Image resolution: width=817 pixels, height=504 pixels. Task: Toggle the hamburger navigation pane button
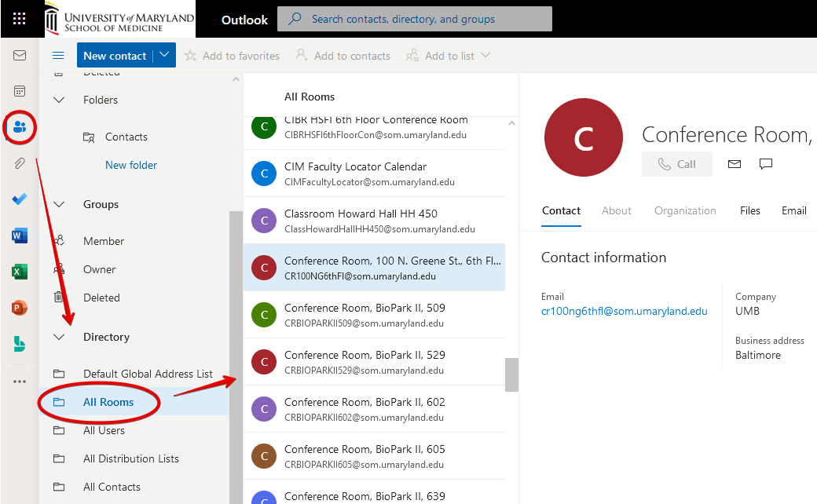[x=57, y=56]
